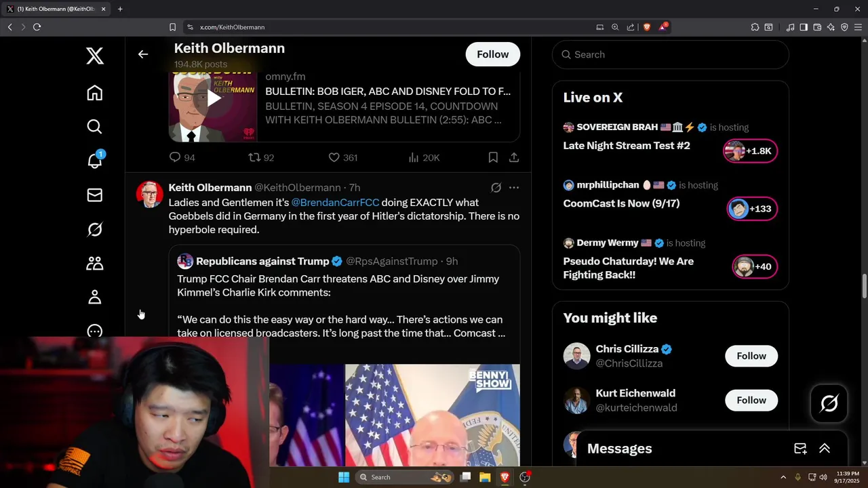Open Keith Olbermann avatar on post
This screenshot has width=868, height=488.
(x=149, y=195)
